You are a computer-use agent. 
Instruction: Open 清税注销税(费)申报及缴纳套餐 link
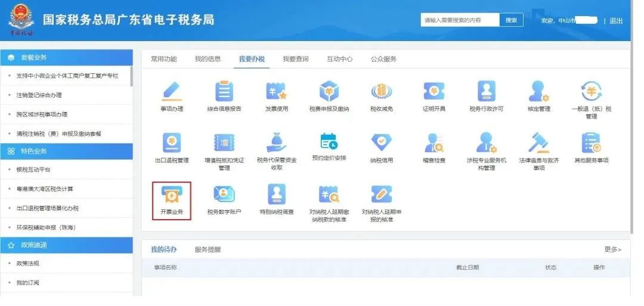[x=58, y=134]
